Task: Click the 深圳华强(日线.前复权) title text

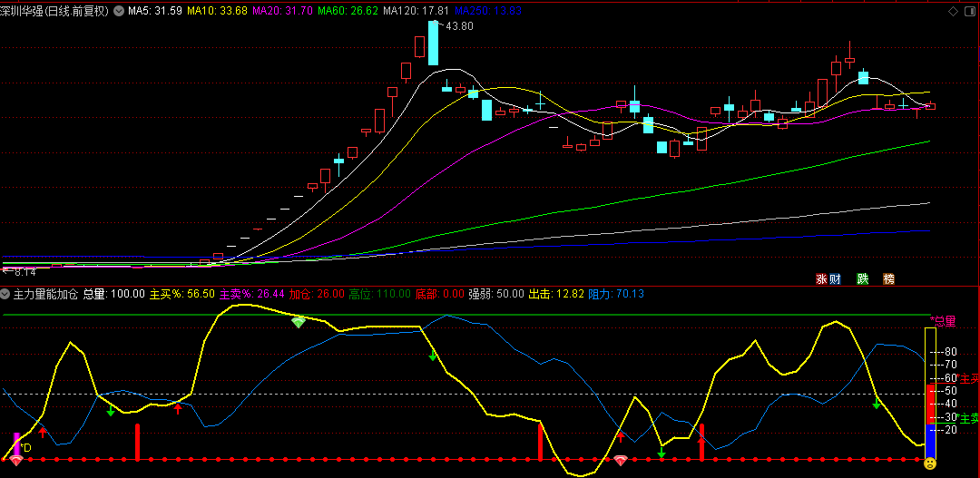Action: (x=55, y=11)
